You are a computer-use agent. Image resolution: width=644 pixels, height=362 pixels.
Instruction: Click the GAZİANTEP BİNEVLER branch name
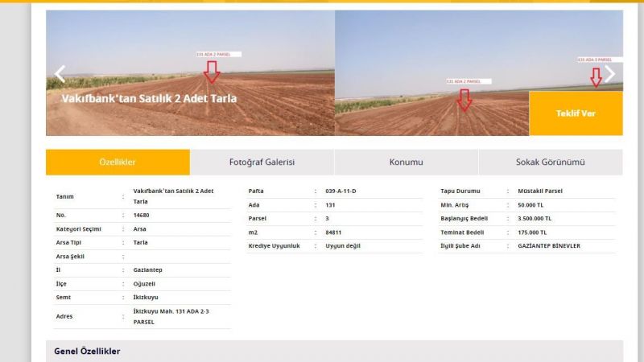(x=548, y=245)
